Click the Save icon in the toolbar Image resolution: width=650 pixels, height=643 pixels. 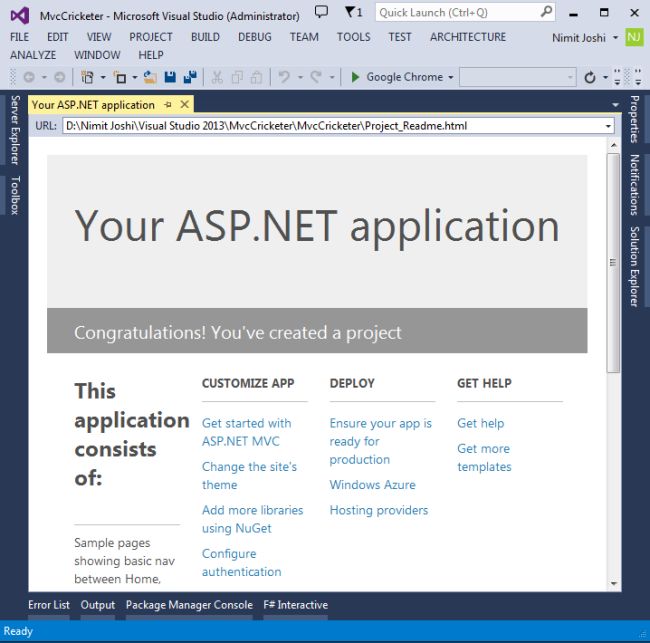[x=170, y=77]
